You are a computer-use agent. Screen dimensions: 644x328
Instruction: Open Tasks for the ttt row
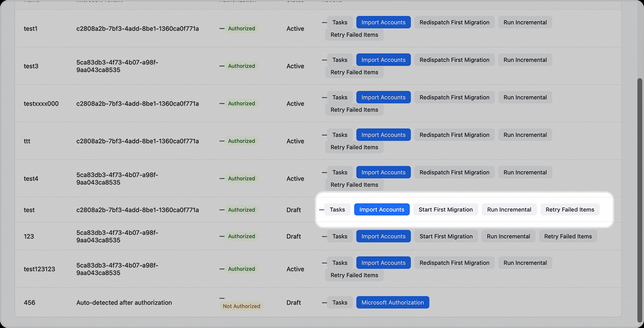coord(340,135)
